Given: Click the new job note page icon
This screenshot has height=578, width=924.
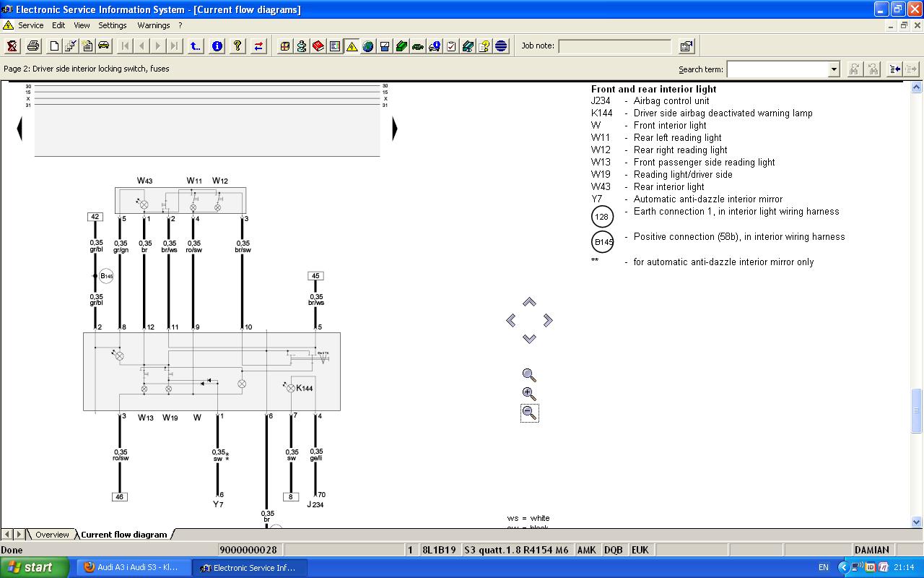Looking at the screenshot, I should coord(87,46).
